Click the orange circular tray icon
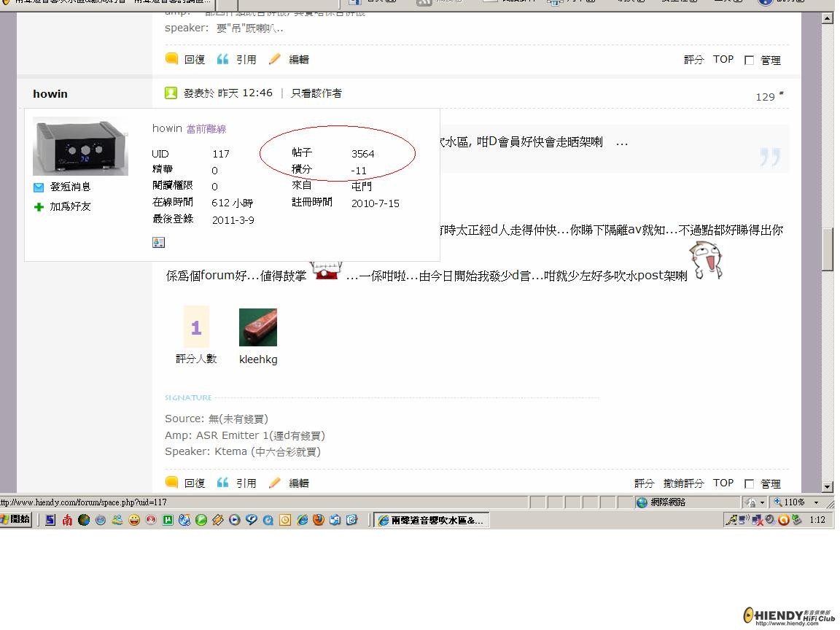Screen dimensions: 840x630 (x=784, y=520)
